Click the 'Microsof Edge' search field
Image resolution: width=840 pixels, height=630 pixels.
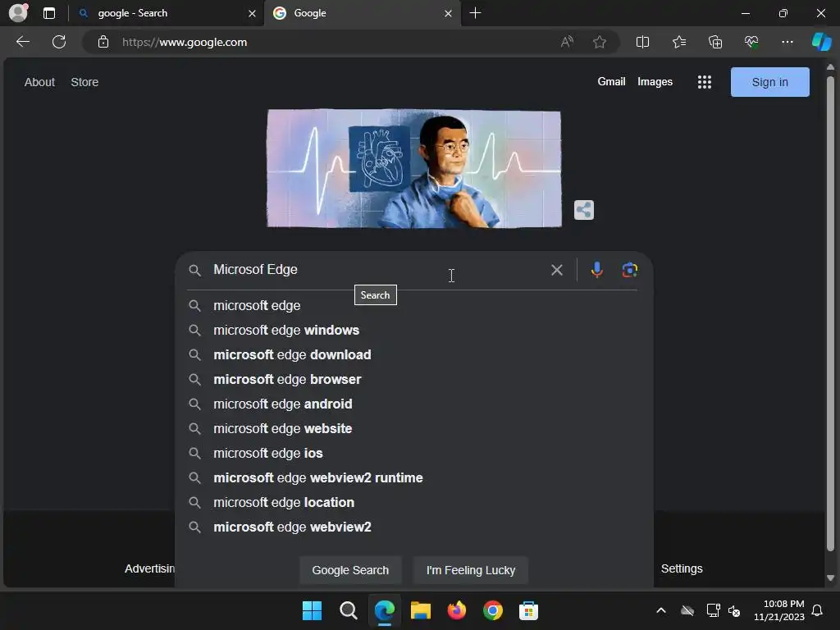[x=375, y=269]
